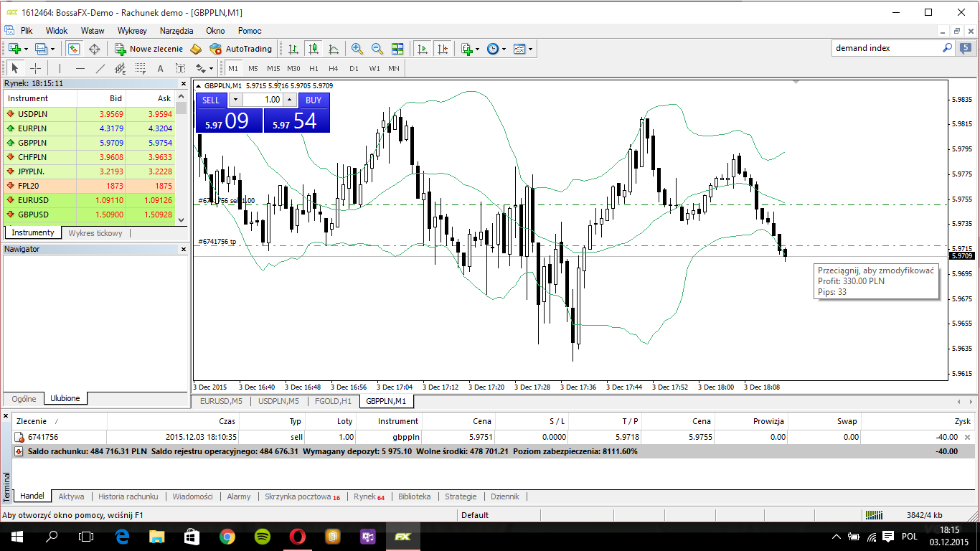Open the indicators list dropdown
This screenshot has height=551, width=980.
click(x=470, y=49)
